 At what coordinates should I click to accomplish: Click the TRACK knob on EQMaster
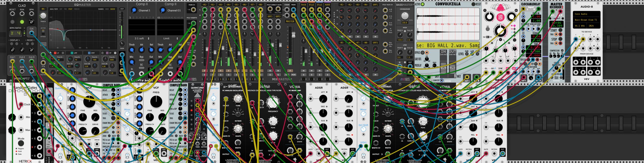point(43,16)
